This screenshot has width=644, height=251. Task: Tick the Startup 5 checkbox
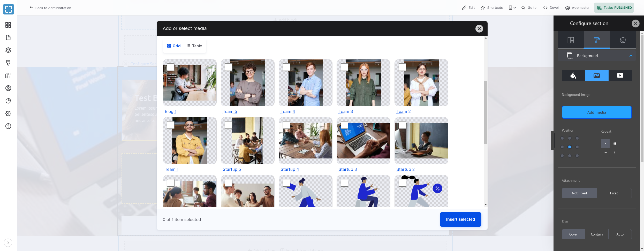tap(229, 125)
